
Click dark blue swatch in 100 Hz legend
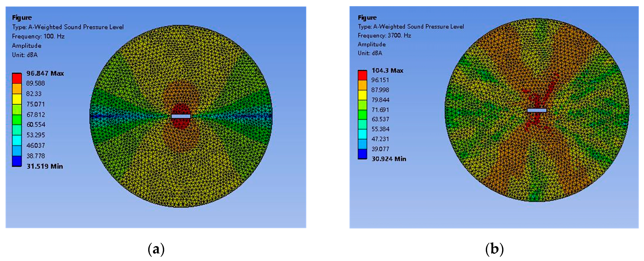[17, 161]
